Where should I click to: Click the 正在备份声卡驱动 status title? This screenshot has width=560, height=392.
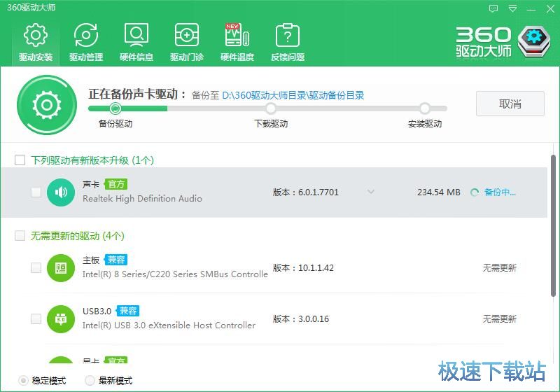click(137, 94)
